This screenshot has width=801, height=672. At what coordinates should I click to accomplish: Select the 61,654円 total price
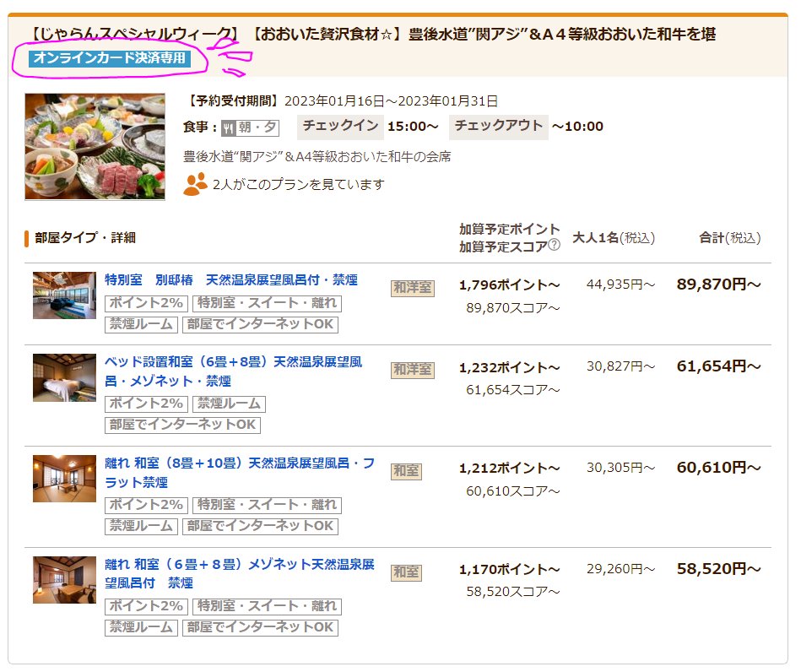pyautogui.click(x=719, y=366)
